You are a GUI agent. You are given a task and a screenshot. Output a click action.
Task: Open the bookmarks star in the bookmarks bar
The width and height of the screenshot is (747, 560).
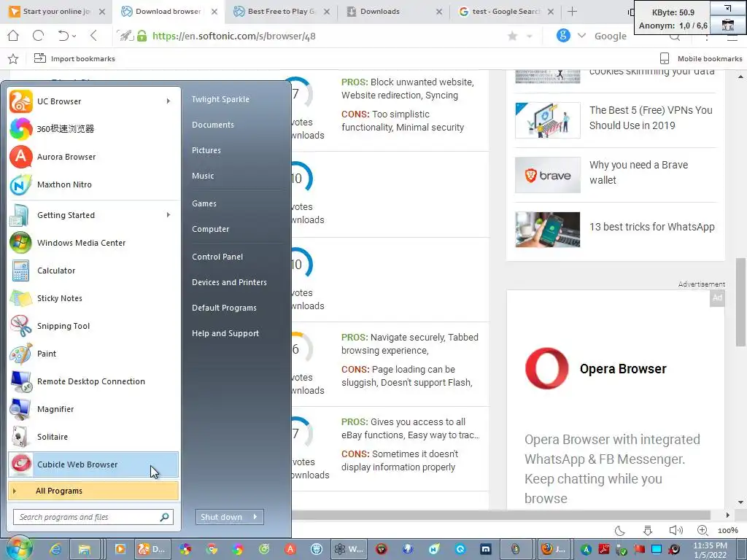[x=13, y=58]
